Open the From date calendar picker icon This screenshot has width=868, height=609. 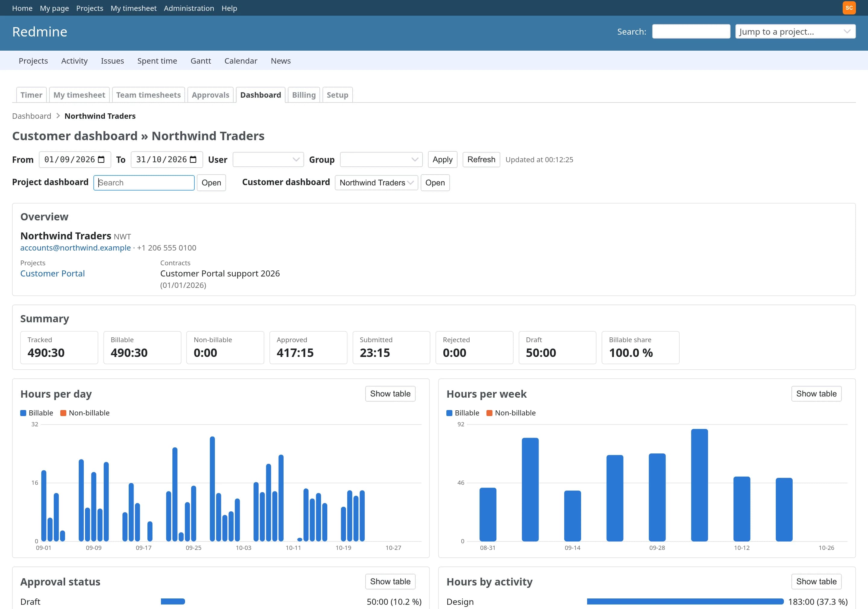point(101,159)
